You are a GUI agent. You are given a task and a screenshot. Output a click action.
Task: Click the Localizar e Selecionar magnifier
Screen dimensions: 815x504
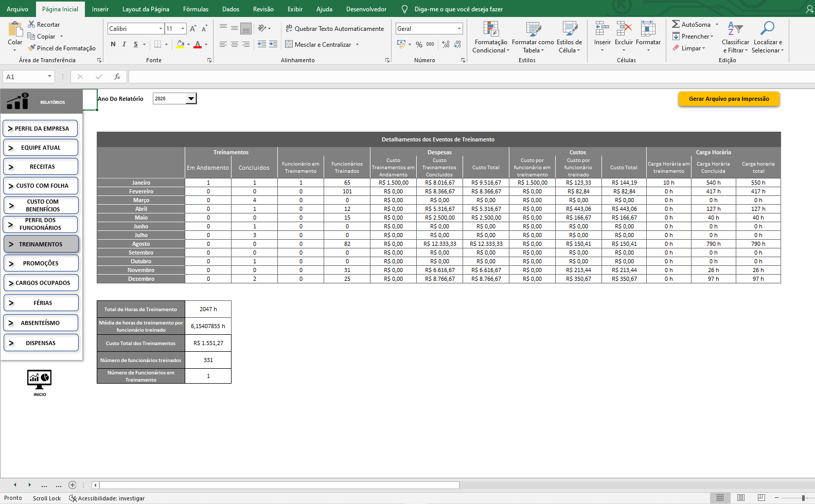pyautogui.click(x=767, y=29)
